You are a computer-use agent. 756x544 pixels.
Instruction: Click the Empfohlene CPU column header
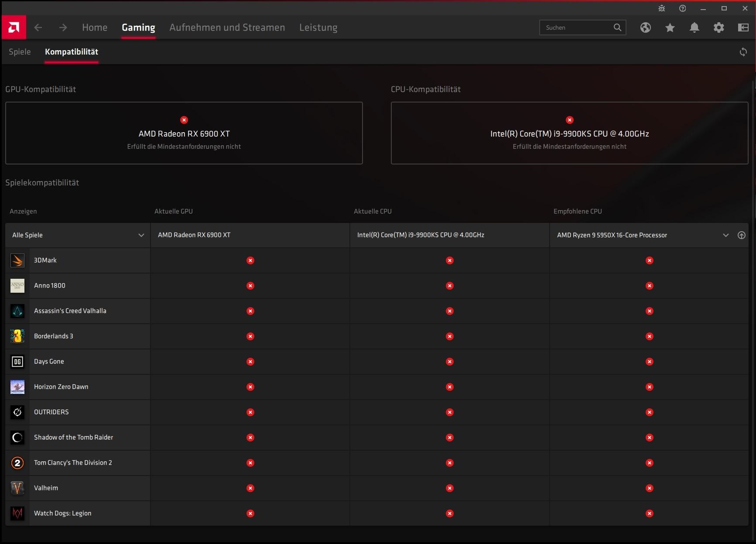(578, 212)
